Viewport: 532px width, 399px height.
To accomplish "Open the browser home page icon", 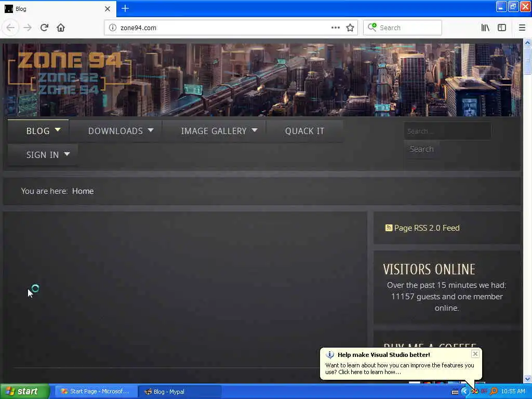I will coord(61,28).
